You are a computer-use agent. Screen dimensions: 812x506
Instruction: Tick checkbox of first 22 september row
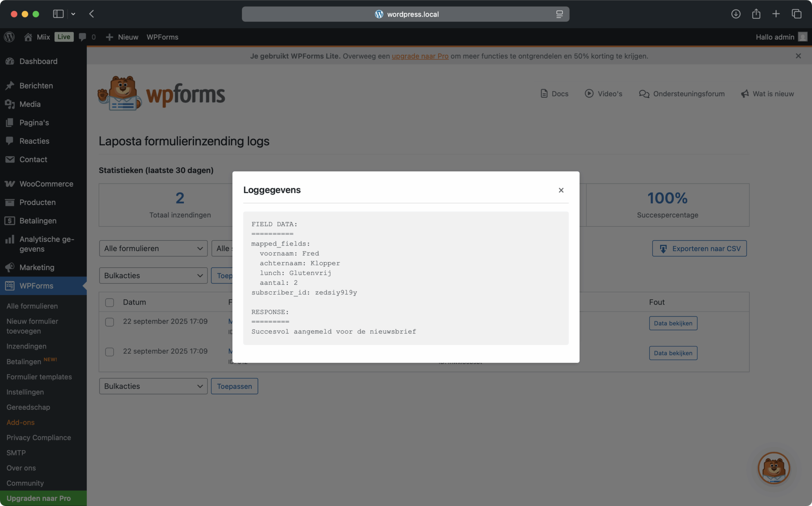pyautogui.click(x=109, y=322)
